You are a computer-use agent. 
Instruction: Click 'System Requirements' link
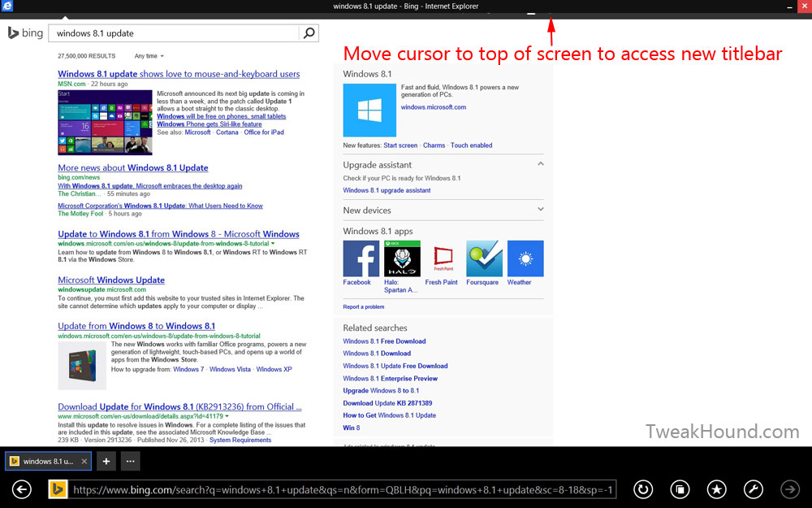240,440
